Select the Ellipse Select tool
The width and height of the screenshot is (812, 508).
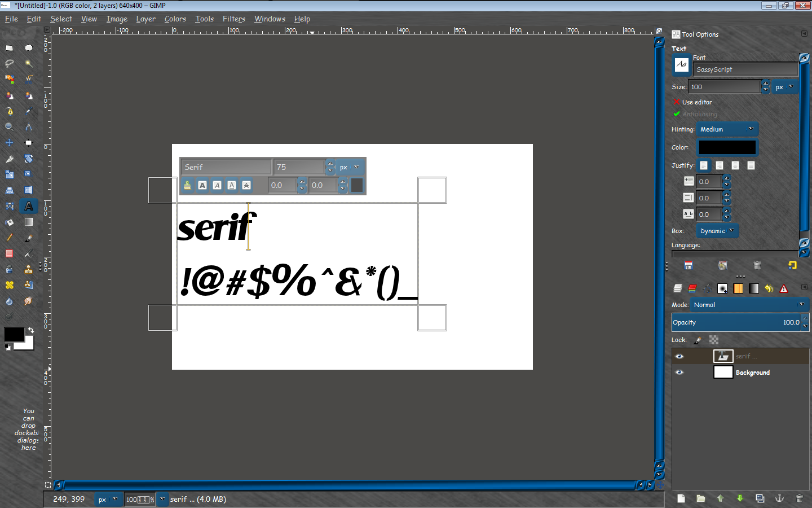pyautogui.click(x=29, y=48)
